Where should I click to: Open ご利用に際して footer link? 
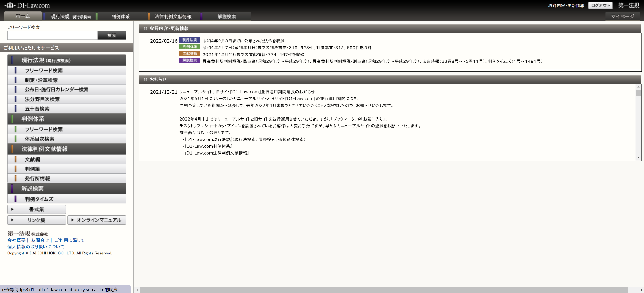70,240
